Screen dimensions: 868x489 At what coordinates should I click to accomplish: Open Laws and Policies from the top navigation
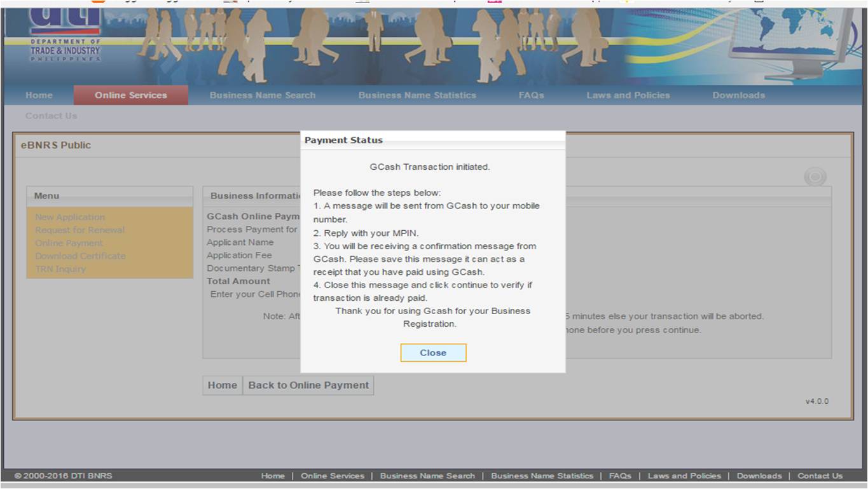pos(628,95)
